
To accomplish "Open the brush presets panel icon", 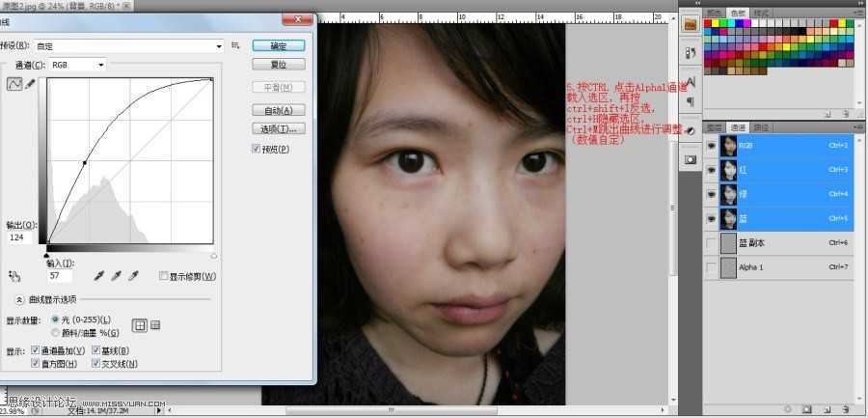I will pos(691,53).
